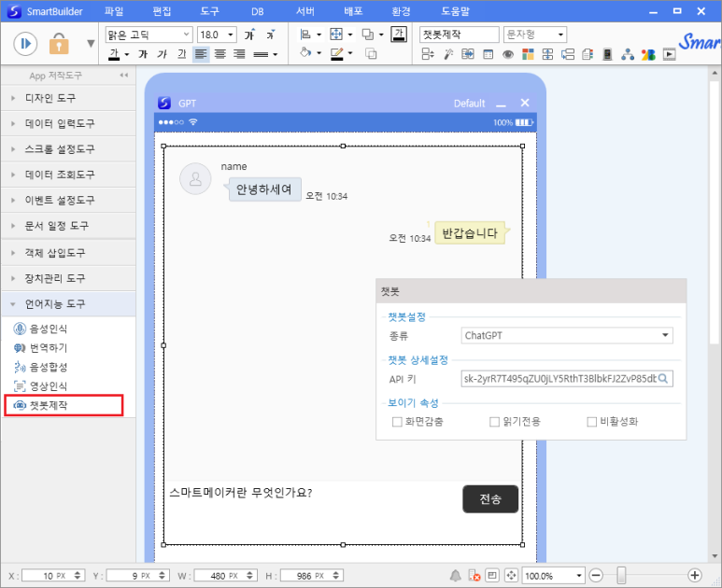Viewport: 722px width, 588px height.
Task: Click the API 키 input field
Action: (567, 379)
